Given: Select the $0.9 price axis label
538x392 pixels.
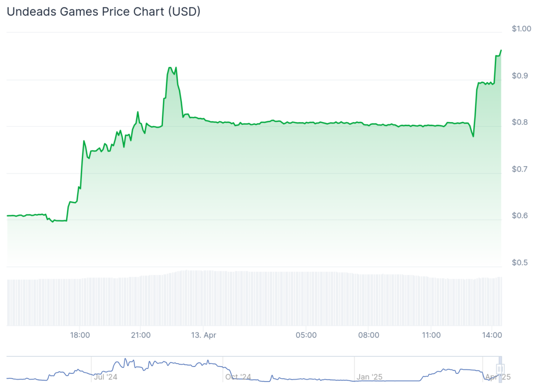Looking at the screenshot, I should [x=519, y=76].
